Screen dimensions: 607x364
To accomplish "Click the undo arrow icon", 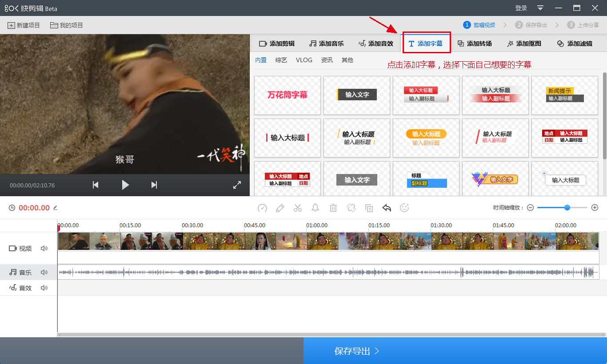I will point(387,208).
